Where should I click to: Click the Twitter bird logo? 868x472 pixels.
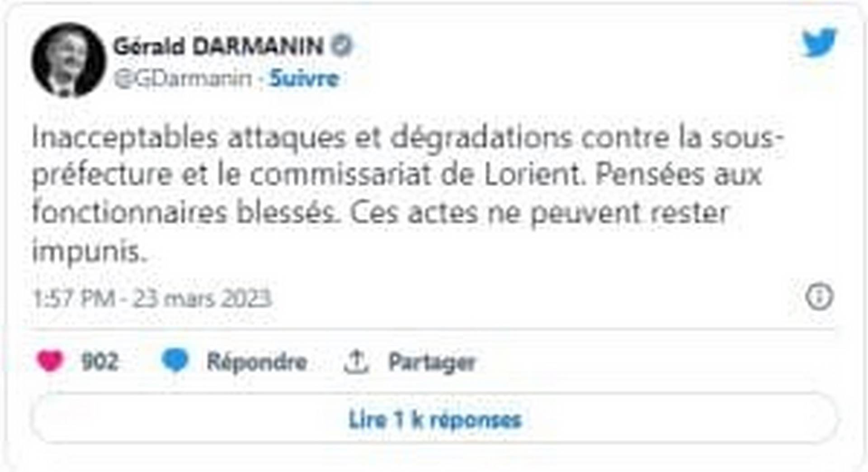[819, 43]
